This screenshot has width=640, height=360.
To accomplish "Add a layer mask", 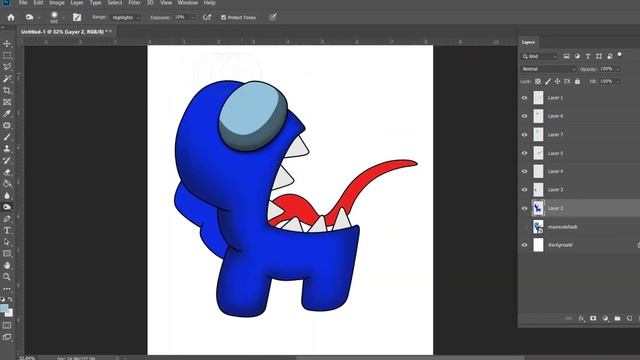I will pyautogui.click(x=593, y=318).
